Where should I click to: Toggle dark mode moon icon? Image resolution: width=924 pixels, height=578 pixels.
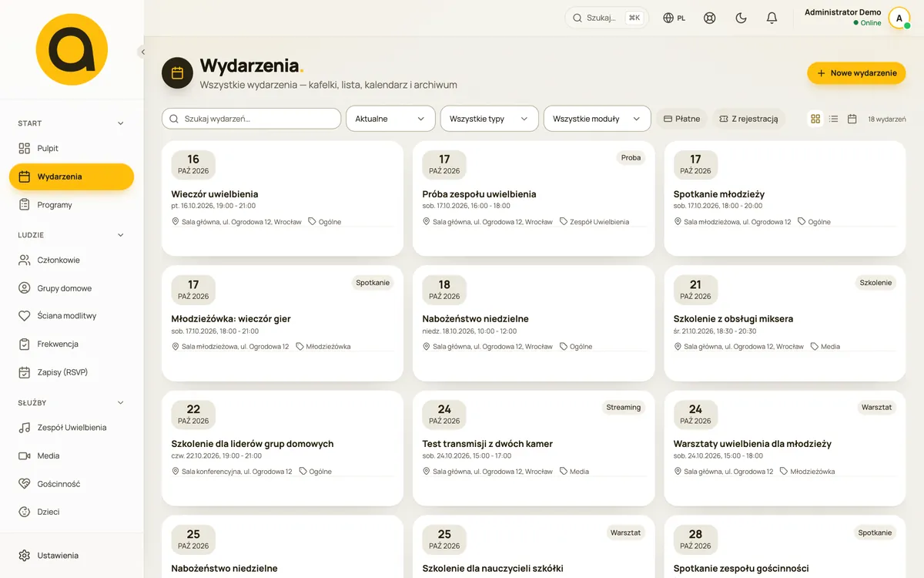tap(742, 18)
